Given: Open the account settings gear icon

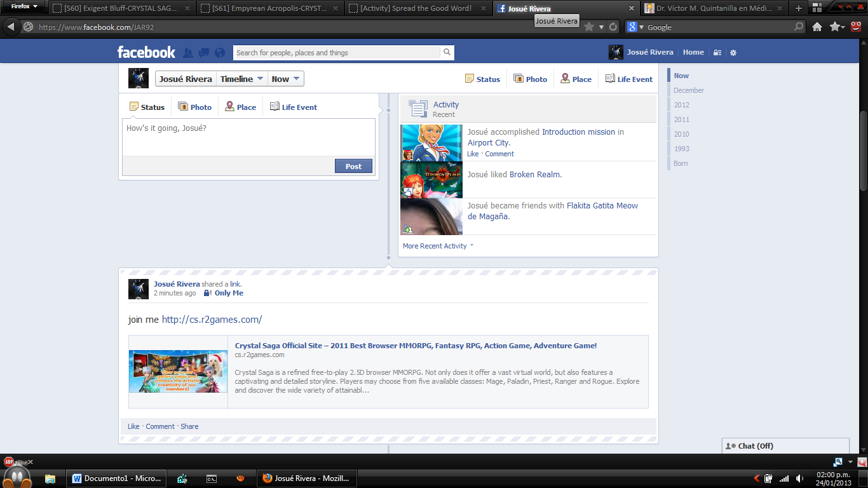Looking at the screenshot, I should (733, 53).
